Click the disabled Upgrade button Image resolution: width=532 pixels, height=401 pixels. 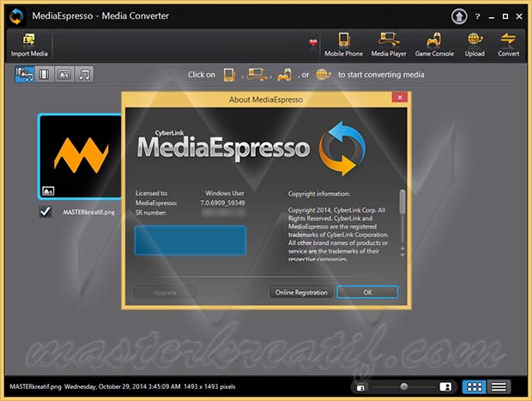[165, 292]
